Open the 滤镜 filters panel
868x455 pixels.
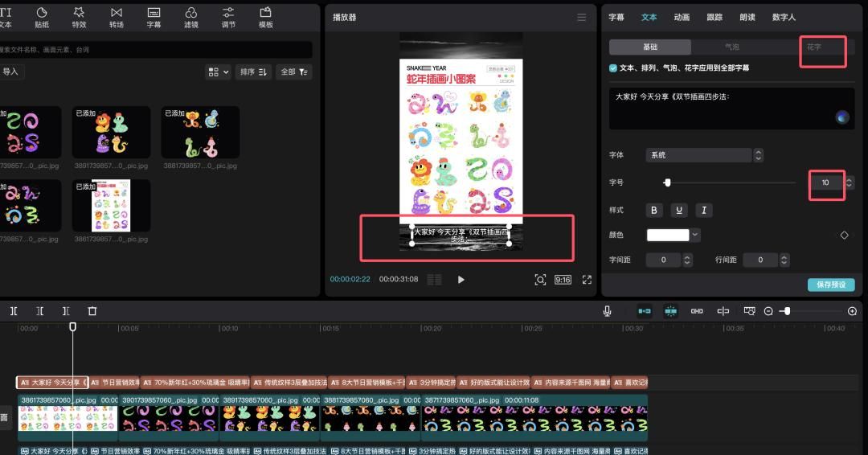tap(191, 17)
